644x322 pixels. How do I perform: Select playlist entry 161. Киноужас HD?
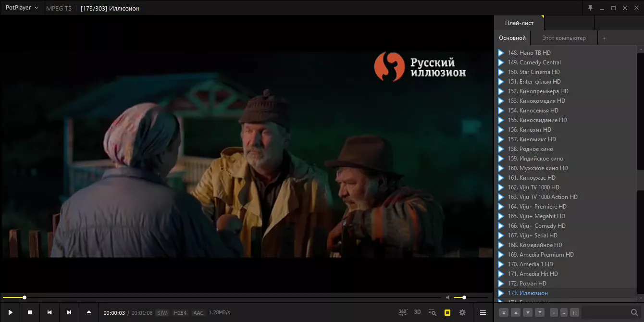566,178
